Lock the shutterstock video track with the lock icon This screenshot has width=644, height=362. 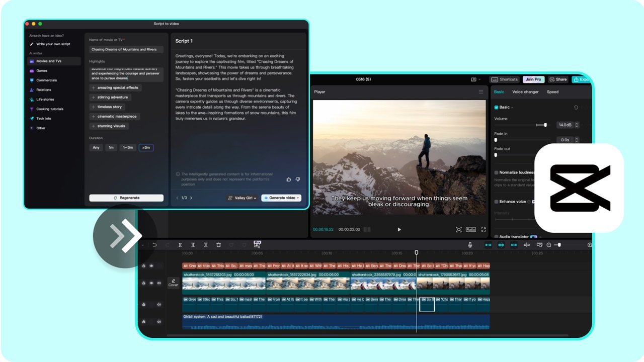pyautogui.click(x=144, y=283)
